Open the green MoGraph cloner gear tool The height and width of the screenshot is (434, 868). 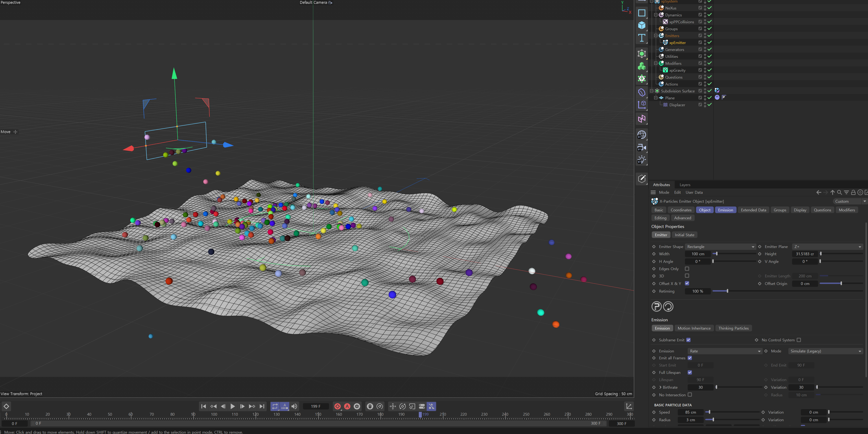click(642, 79)
